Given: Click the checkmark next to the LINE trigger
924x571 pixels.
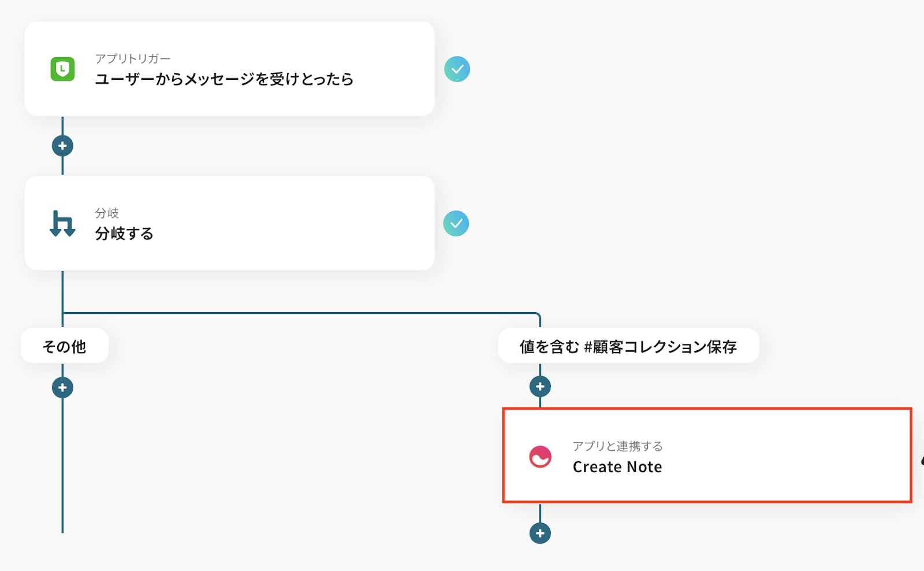Looking at the screenshot, I should [457, 69].
